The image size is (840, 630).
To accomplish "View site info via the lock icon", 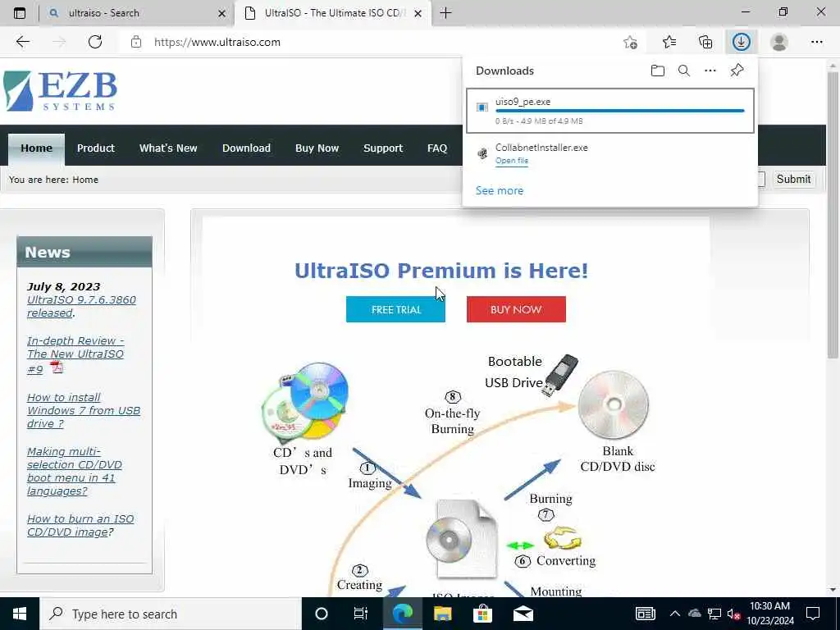I will click(x=136, y=42).
